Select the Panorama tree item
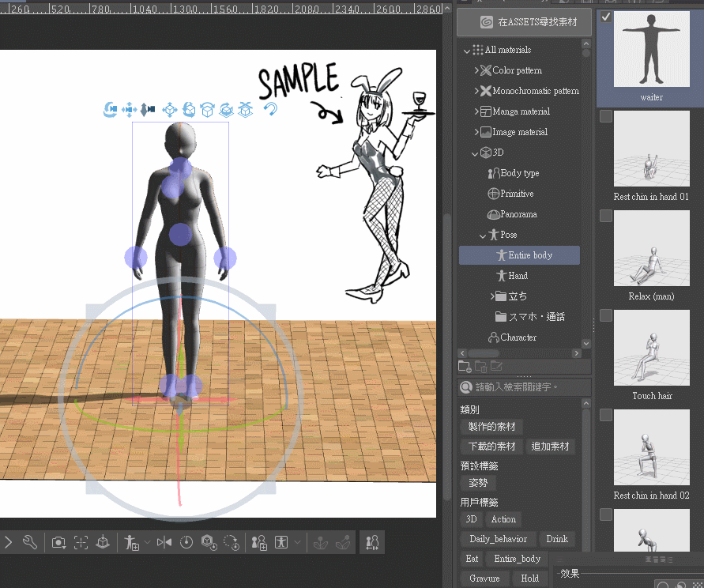This screenshot has width=704, height=588. (x=512, y=214)
